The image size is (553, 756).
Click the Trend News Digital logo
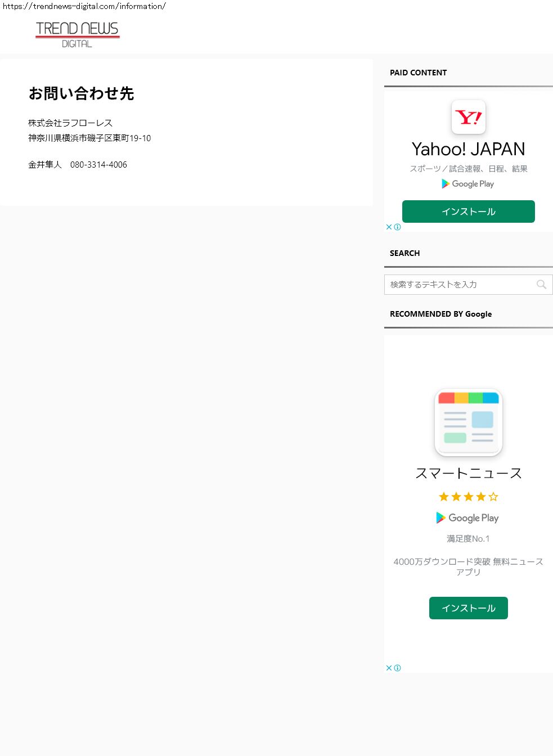[77, 35]
